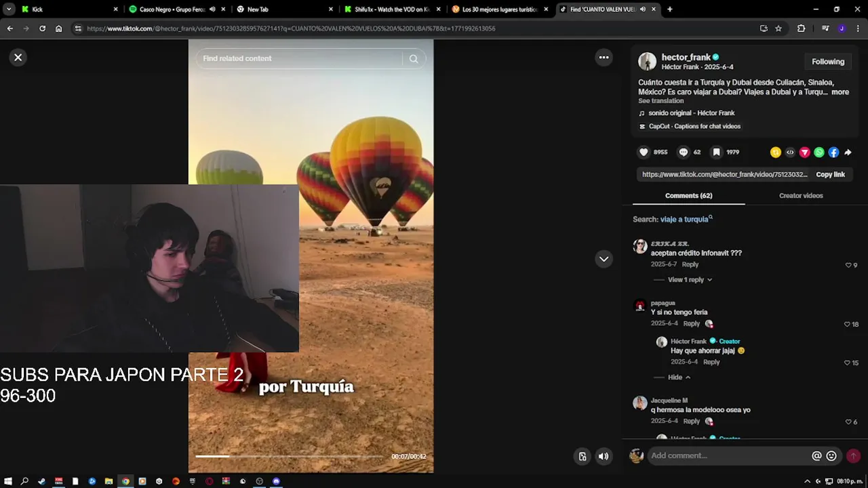Image resolution: width=868 pixels, height=488 pixels.
Task: Reply to Jacqueline M's comment
Action: coord(691,422)
